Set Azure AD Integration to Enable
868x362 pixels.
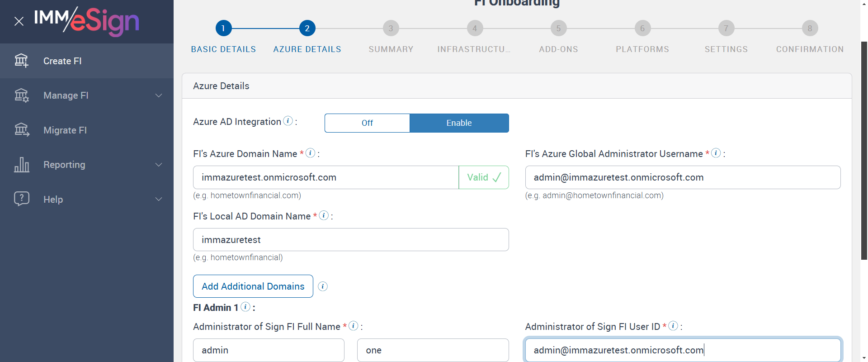click(x=459, y=123)
